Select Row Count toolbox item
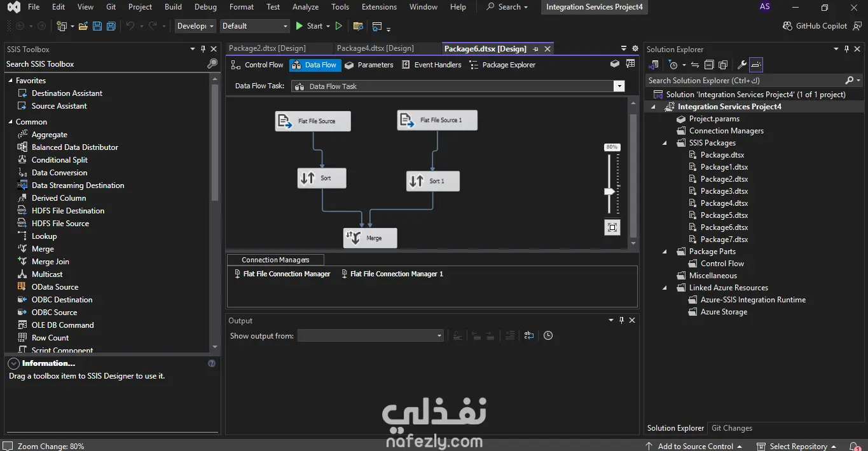This screenshot has height=451, width=868. [50, 338]
